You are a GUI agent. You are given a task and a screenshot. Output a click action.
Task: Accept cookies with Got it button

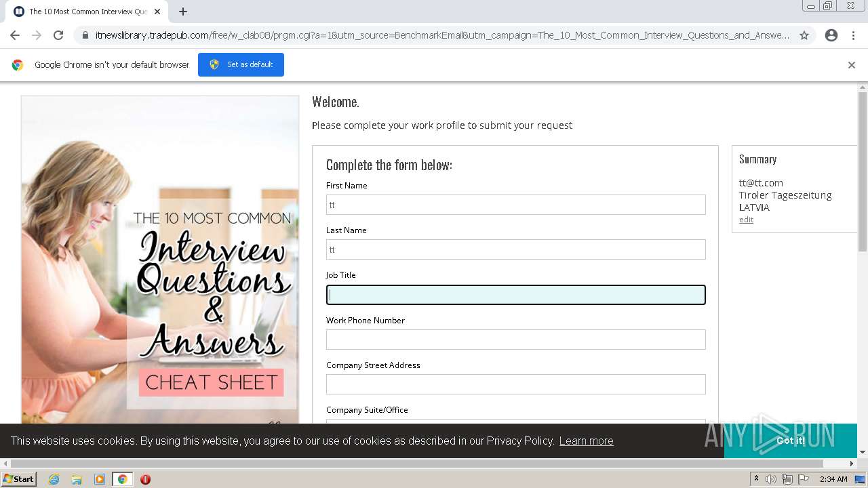coord(790,441)
